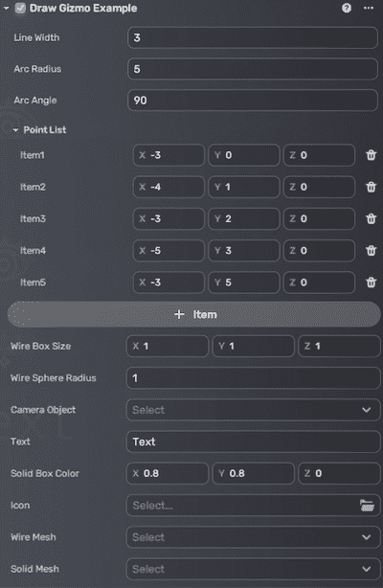Trash Item4 from the point list

click(371, 251)
